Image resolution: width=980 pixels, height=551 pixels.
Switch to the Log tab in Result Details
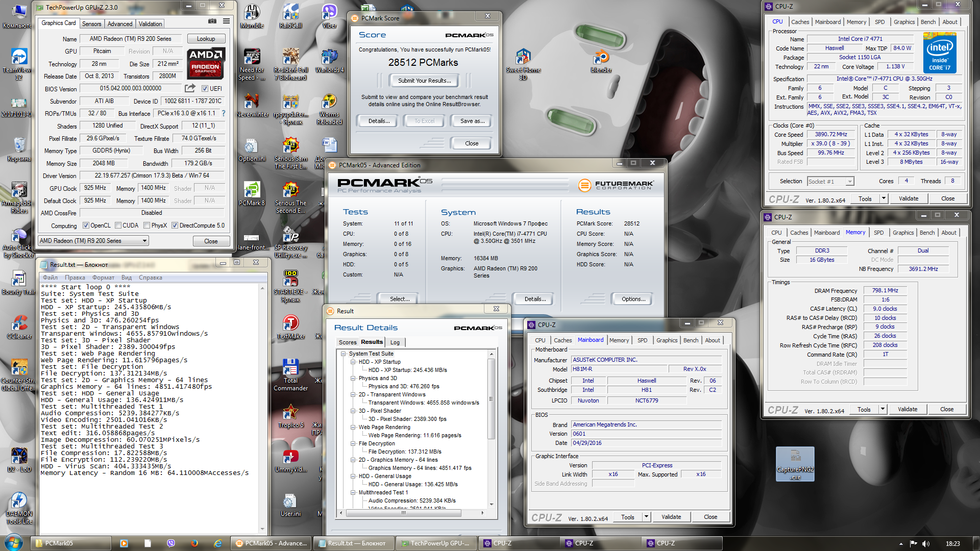click(x=395, y=342)
